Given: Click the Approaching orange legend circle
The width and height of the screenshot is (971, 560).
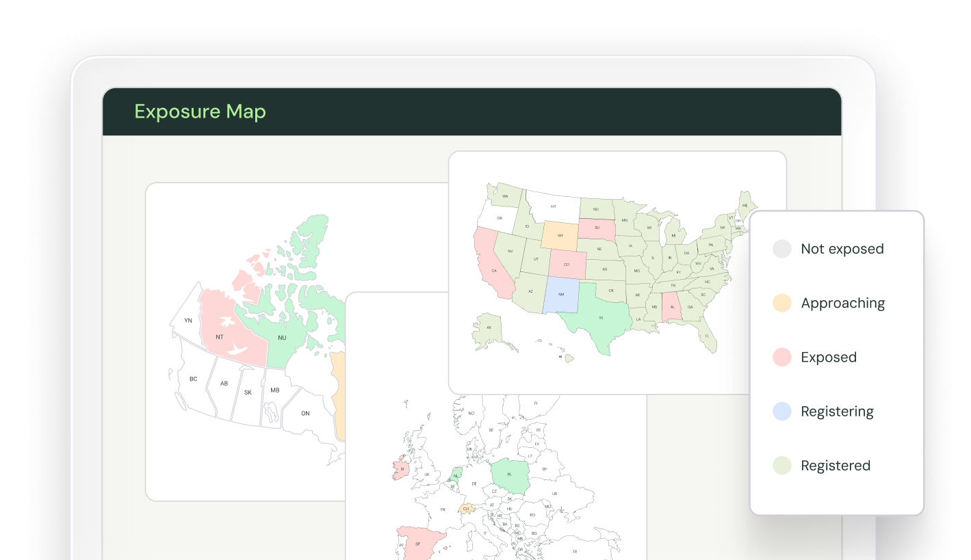Looking at the screenshot, I should click(782, 303).
